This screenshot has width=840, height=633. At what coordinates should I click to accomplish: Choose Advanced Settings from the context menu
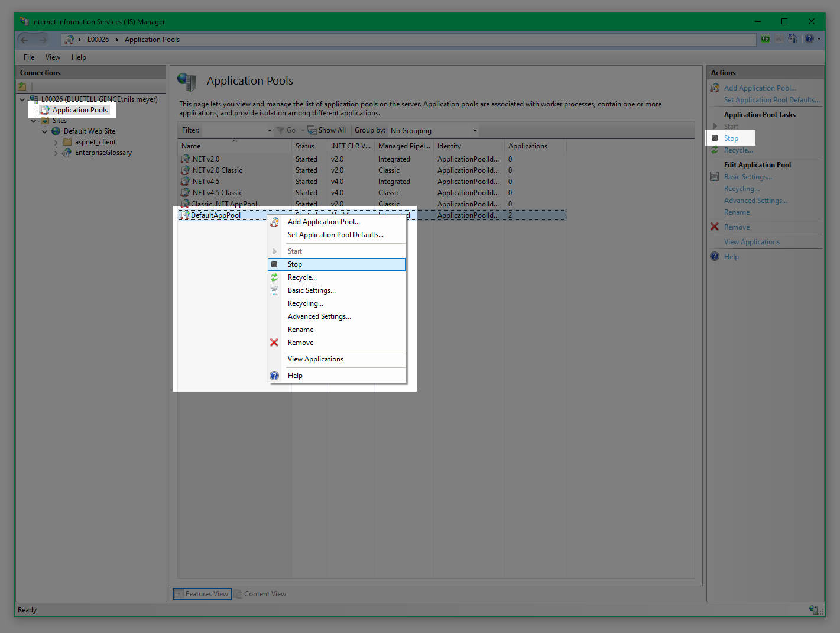(319, 316)
